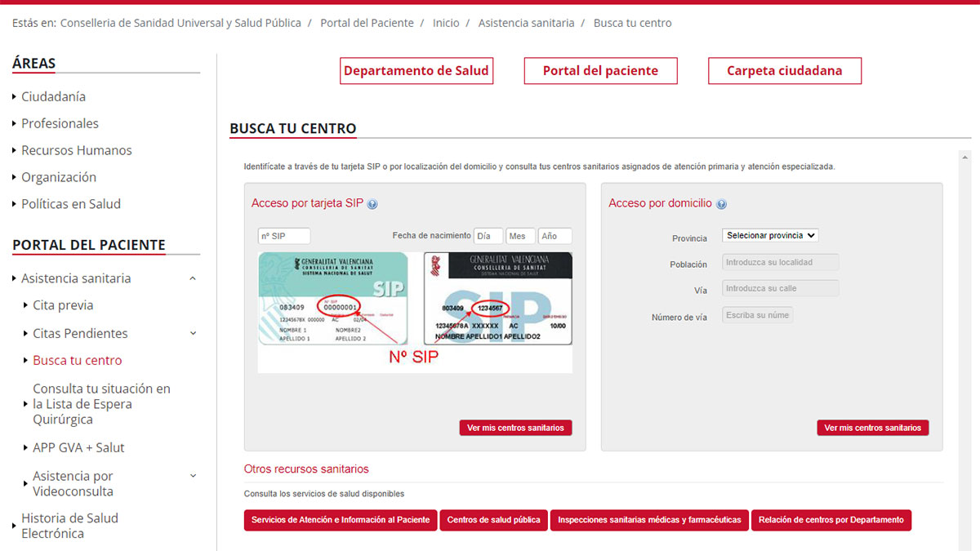Follow the Inicio breadcrumb link
980x551 pixels.
click(x=446, y=23)
